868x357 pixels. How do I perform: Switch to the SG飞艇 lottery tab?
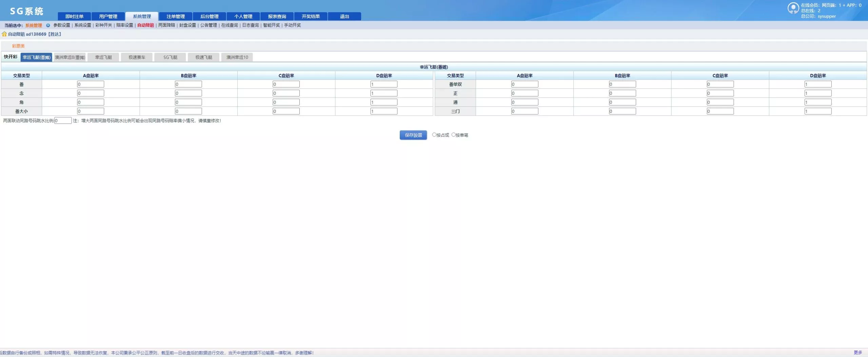pyautogui.click(x=170, y=57)
